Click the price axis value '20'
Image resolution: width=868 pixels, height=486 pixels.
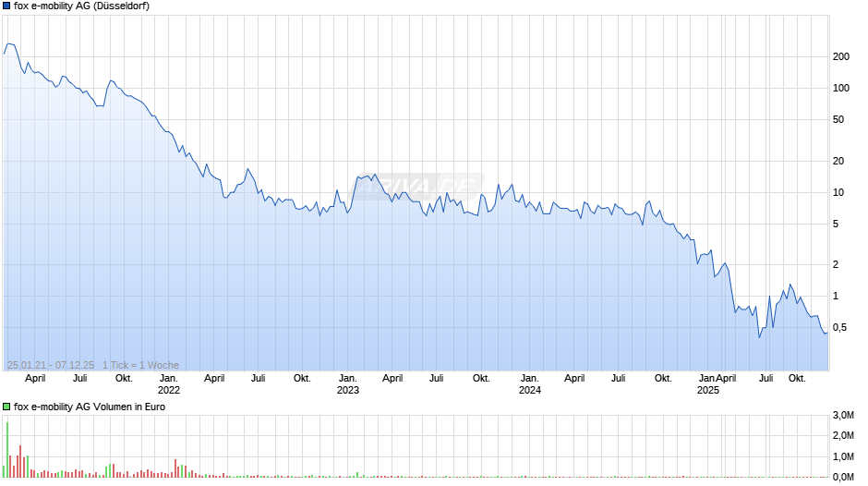tap(838, 162)
